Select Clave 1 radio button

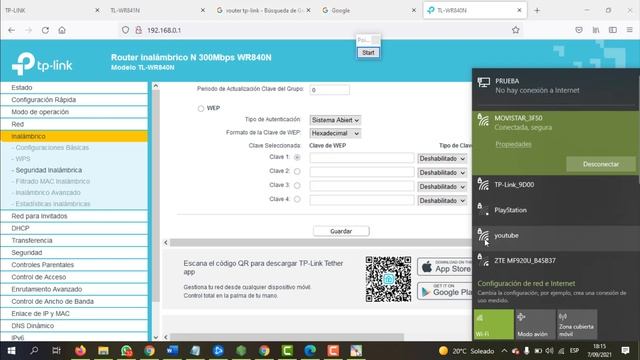tap(297, 158)
